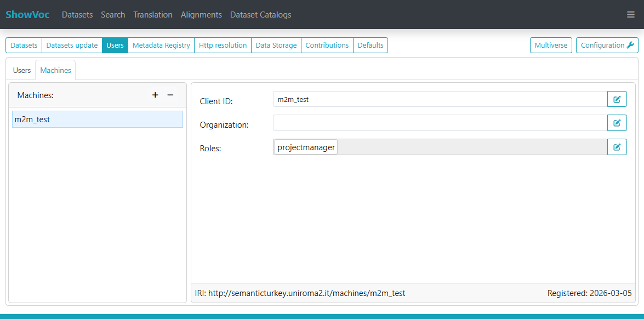Select m2m_test in the machines list
This screenshot has width=644, height=319.
pyautogui.click(x=98, y=119)
